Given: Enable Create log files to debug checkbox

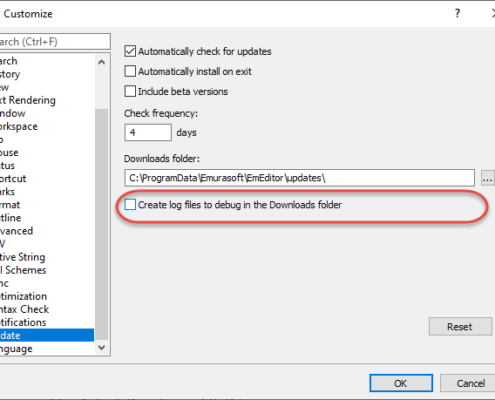Looking at the screenshot, I should [x=130, y=205].
